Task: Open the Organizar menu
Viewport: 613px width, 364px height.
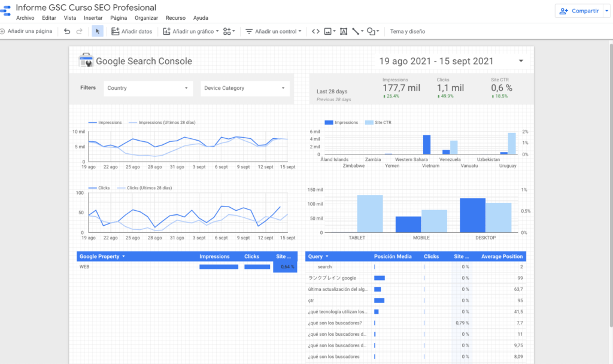Action: [146, 18]
